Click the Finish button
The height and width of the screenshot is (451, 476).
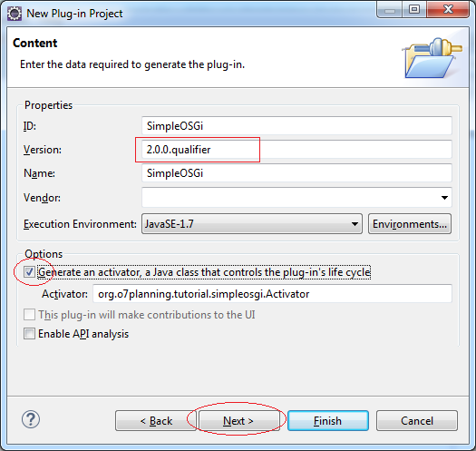pyautogui.click(x=328, y=421)
